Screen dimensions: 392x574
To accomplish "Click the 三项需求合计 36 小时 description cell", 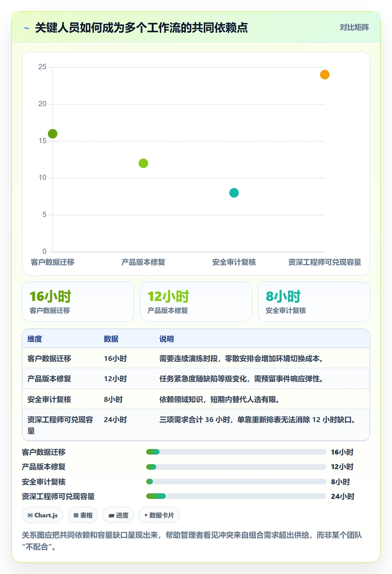I will [258, 420].
